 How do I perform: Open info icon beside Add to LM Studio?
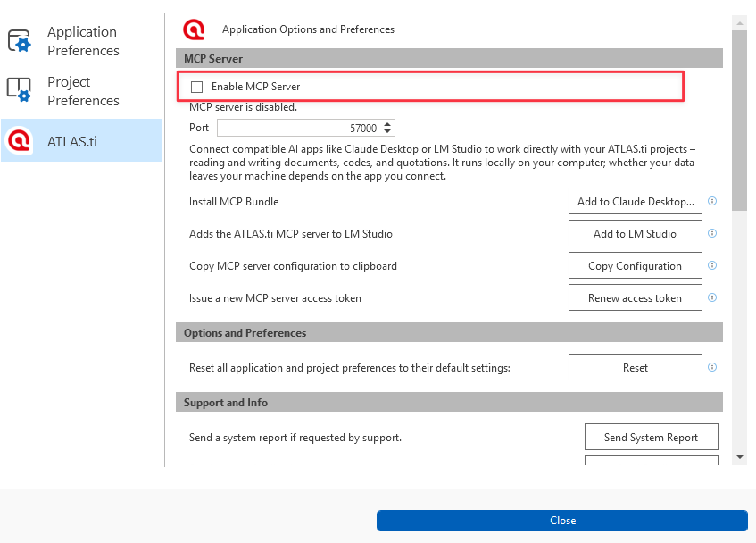pyautogui.click(x=712, y=233)
